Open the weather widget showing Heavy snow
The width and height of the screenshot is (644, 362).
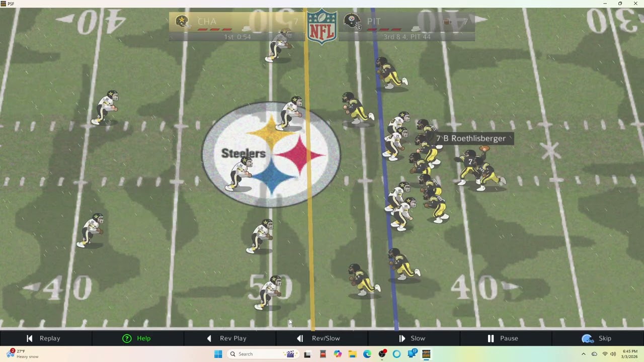[23, 354]
